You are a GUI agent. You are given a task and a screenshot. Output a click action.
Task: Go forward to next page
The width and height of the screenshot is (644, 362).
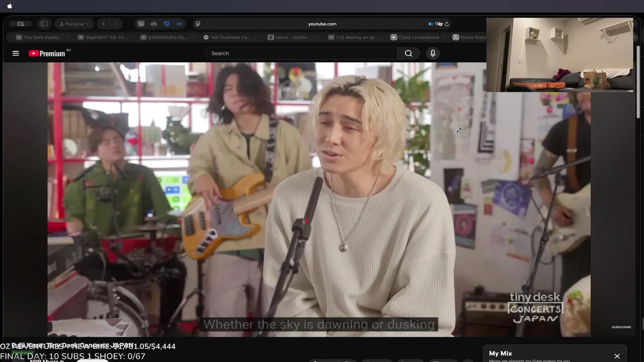click(x=116, y=24)
